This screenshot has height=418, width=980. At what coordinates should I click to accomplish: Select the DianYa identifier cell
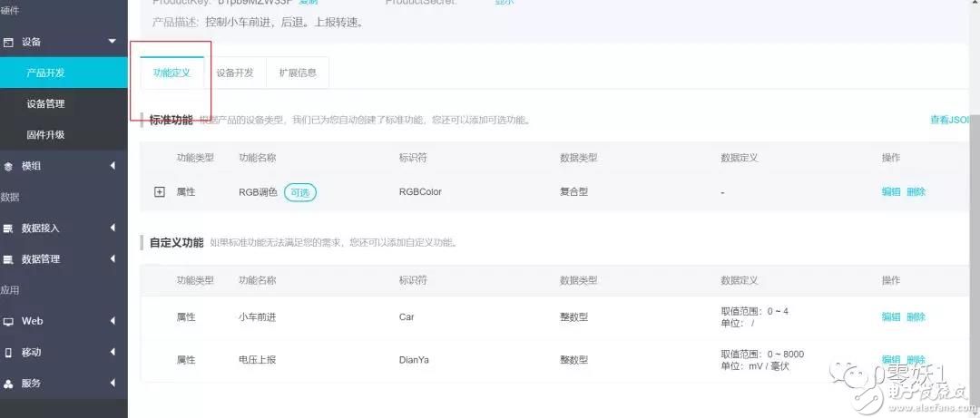click(x=414, y=359)
